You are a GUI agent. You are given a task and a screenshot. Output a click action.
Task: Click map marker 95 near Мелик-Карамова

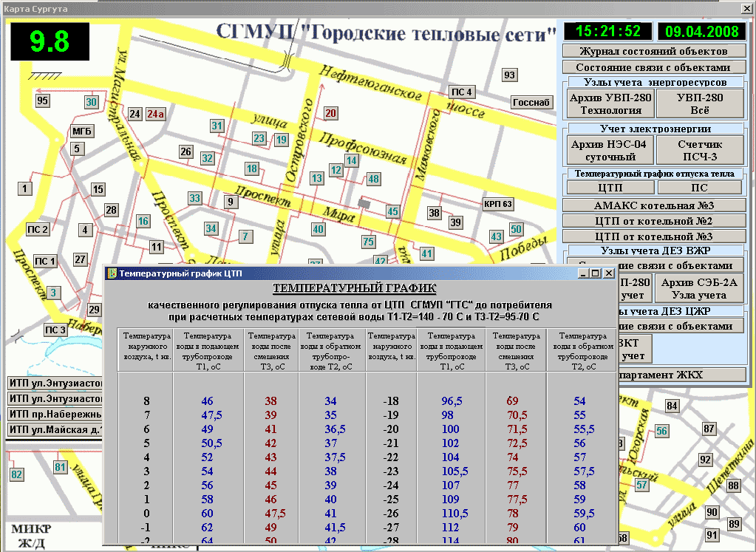(x=42, y=100)
